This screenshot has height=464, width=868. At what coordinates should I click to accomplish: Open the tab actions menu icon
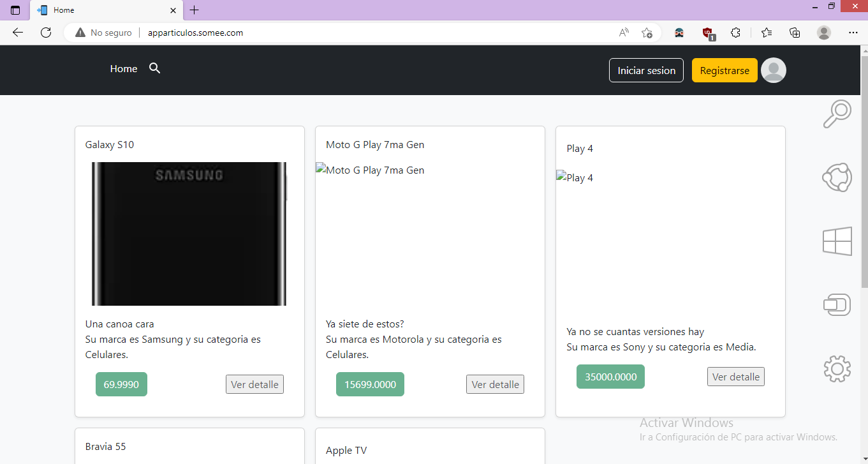coord(15,10)
